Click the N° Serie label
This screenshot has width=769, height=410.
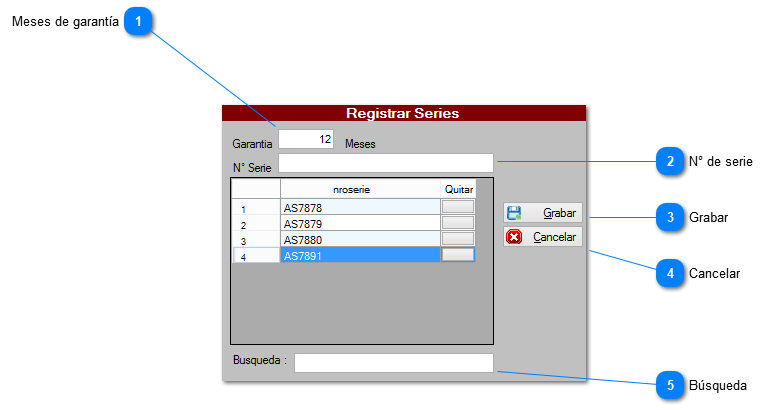click(x=252, y=168)
